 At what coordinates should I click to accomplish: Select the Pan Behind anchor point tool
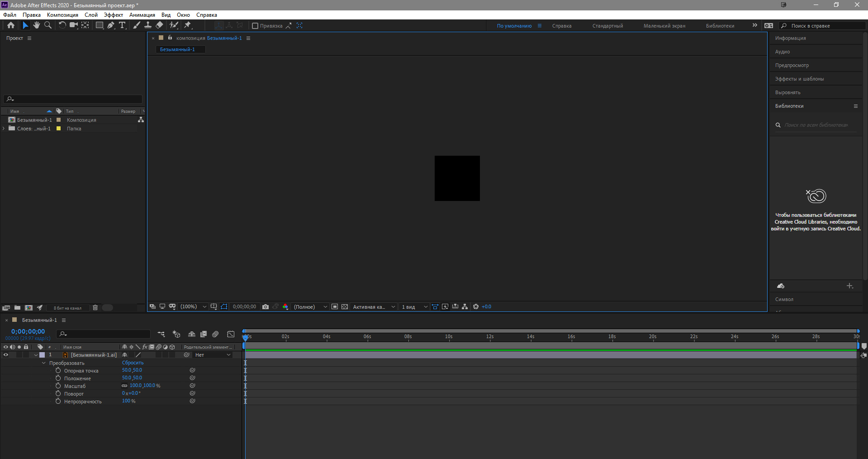pos(85,25)
